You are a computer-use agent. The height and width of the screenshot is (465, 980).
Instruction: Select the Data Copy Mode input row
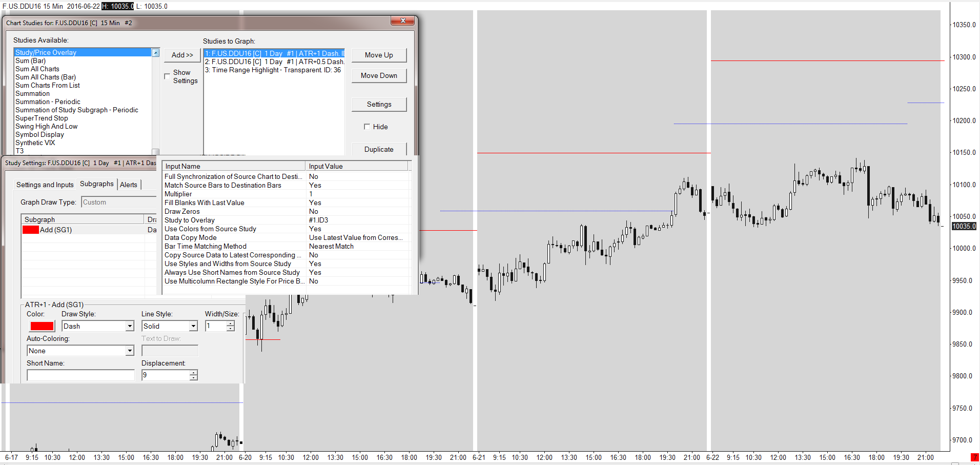coord(287,237)
